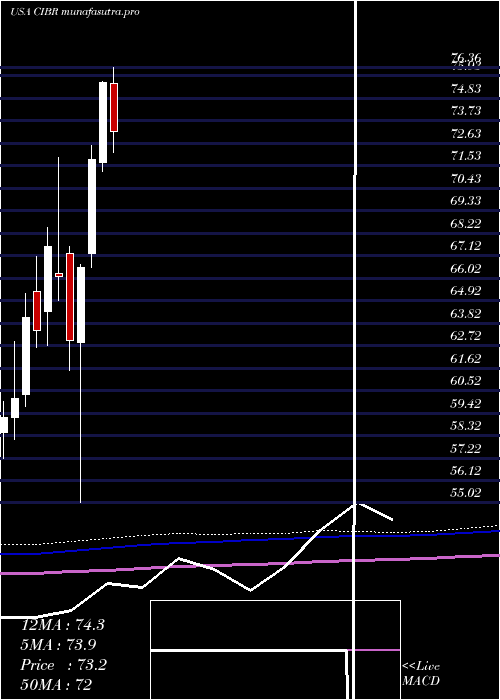Viewport: 500px width, 700px height.
Task: Click the 50MA : 72 readout
Action: tap(56, 684)
